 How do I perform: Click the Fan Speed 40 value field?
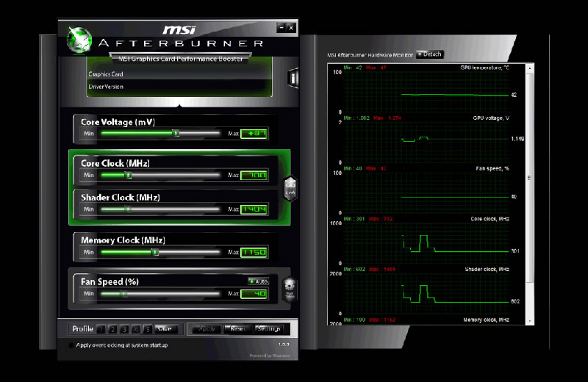(x=254, y=294)
